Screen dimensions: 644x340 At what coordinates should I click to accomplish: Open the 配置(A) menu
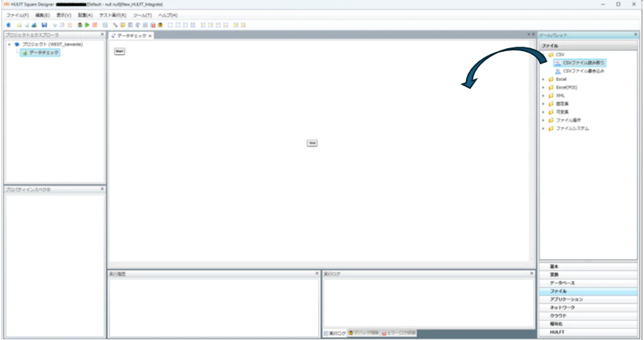click(85, 15)
